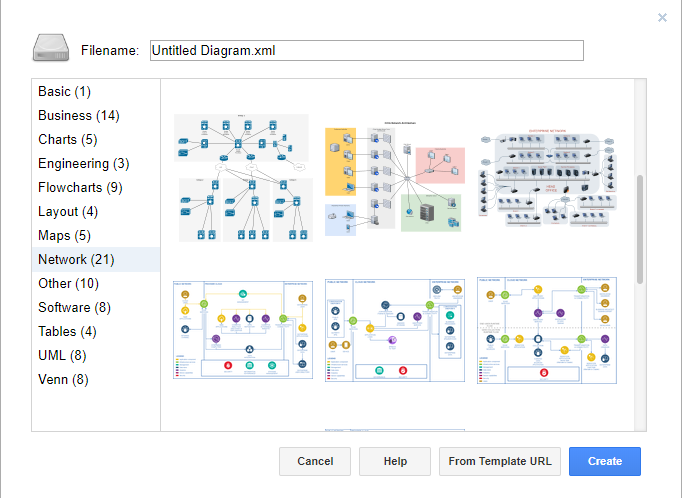Select the Basic (1) category
The image size is (682, 498).
(64, 92)
